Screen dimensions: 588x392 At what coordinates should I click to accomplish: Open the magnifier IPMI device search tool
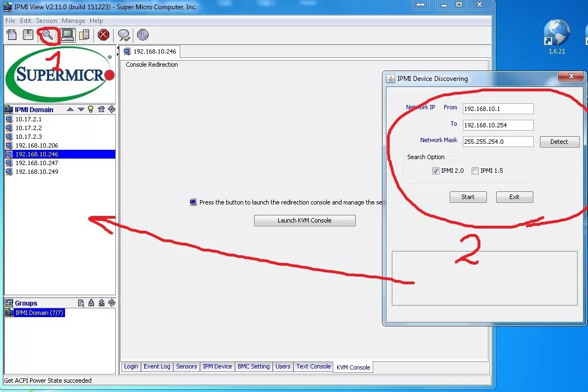point(48,35)
